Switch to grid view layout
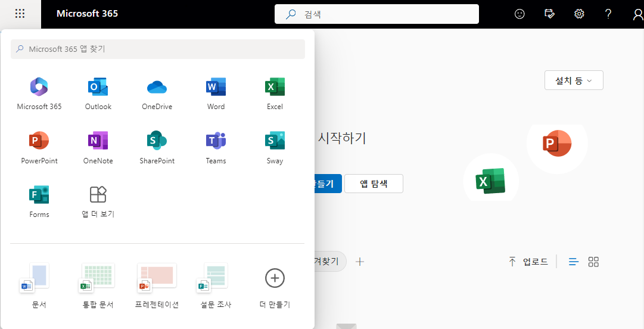 pyautogui.click(x=593, y=262)
